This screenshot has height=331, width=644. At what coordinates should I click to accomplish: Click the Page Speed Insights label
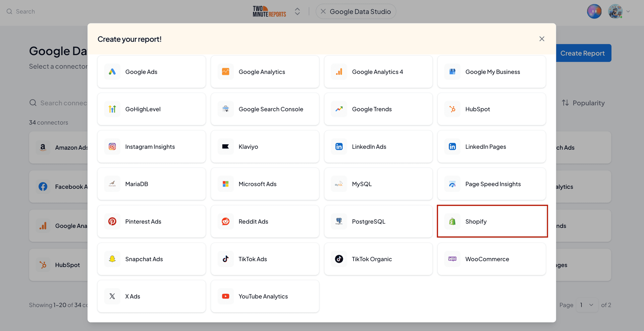(x=493, y=184)
